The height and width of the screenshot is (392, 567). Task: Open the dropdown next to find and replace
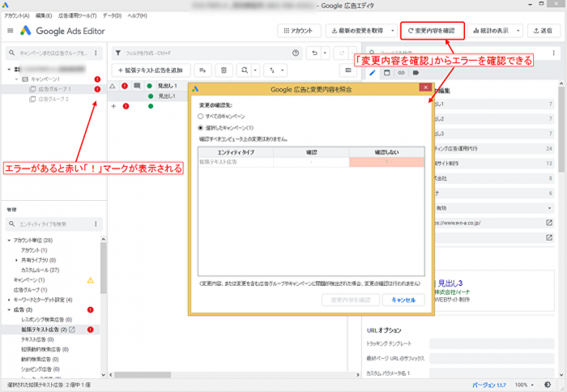coord(255,70)
